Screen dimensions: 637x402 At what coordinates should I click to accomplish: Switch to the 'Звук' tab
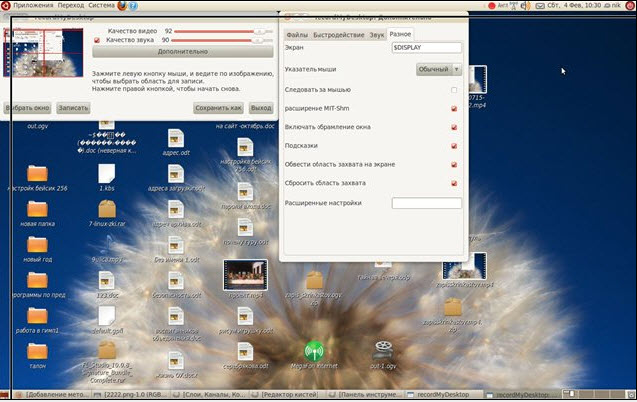tap(377, 34)
